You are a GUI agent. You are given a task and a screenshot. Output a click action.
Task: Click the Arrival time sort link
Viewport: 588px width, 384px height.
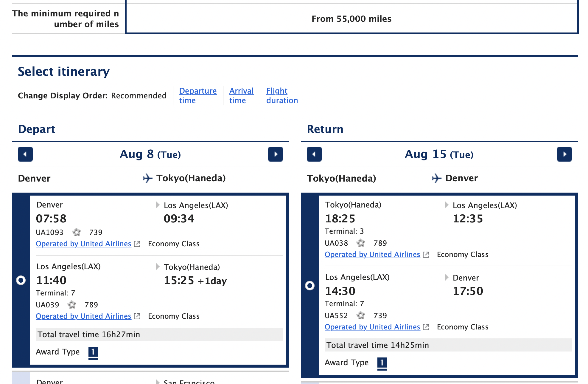pyautogui.click(x=241, y=95)
